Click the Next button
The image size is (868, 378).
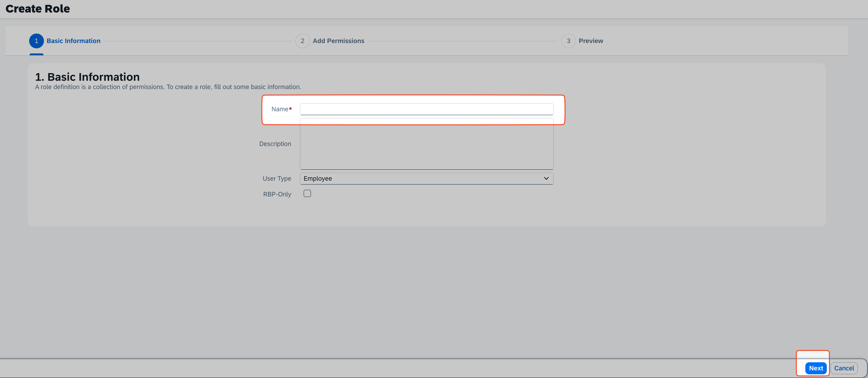(816, 368)
